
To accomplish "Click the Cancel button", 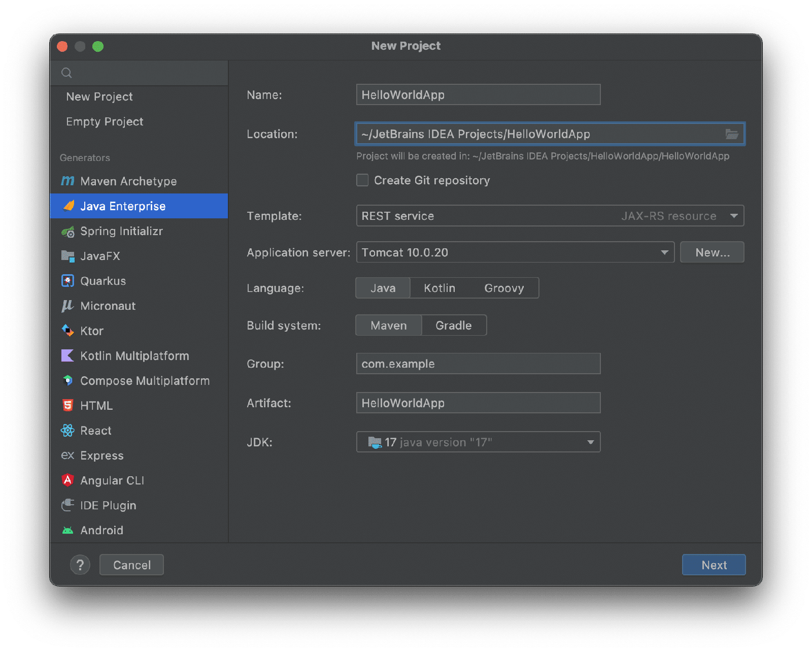I will pos(131,565).
